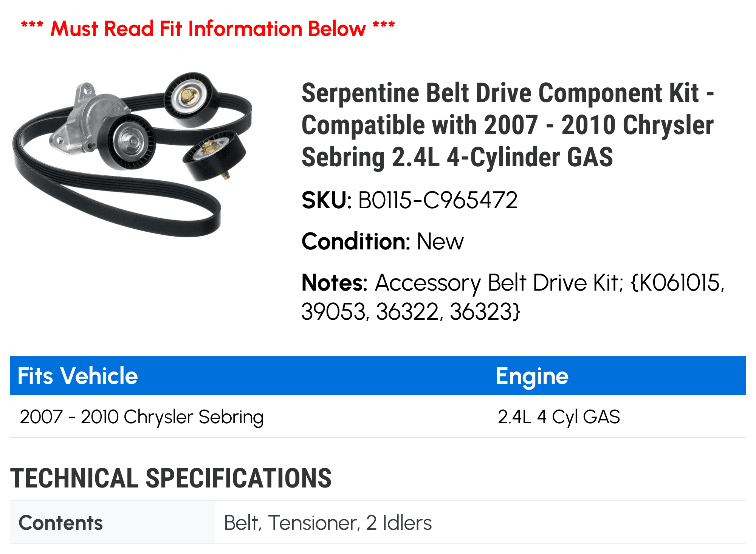Viewport: 756px width, 554px height.
Task: Click the Notes label
Action: pyautogui.click(x=334, y=283)
